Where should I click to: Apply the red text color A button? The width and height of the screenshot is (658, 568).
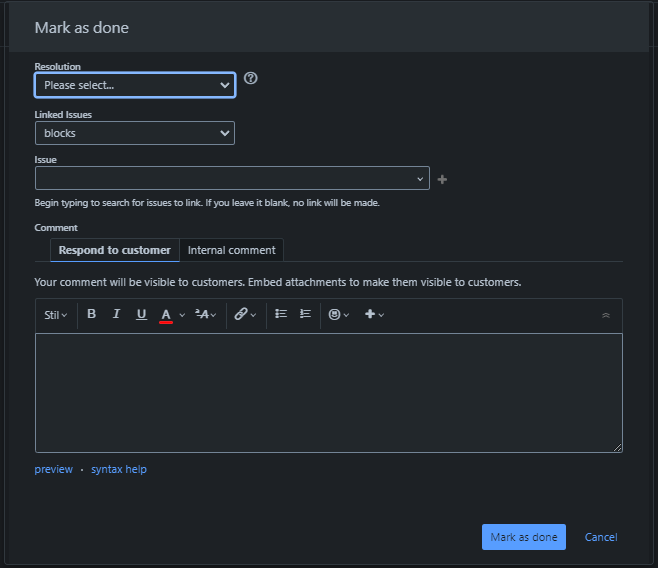166,315
